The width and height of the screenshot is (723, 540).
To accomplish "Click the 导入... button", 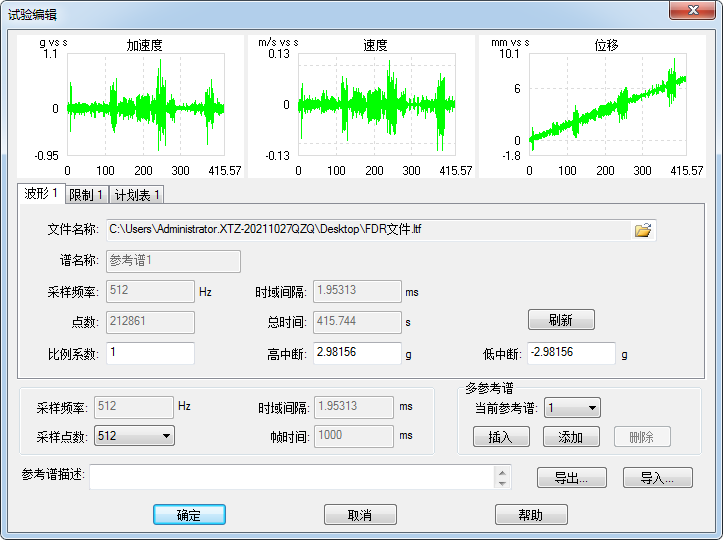I will 657,478.
